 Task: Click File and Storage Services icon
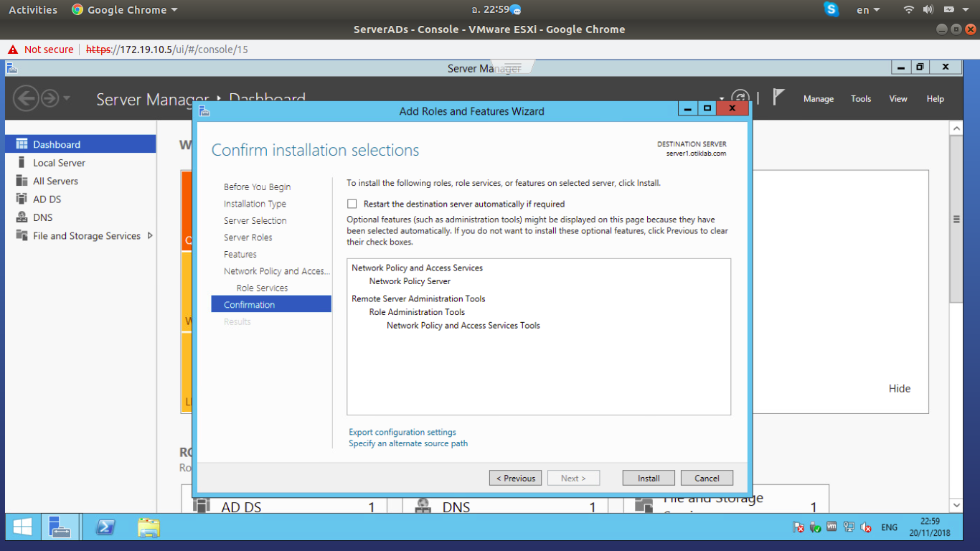pyautogui.click(x=22, y=235)
